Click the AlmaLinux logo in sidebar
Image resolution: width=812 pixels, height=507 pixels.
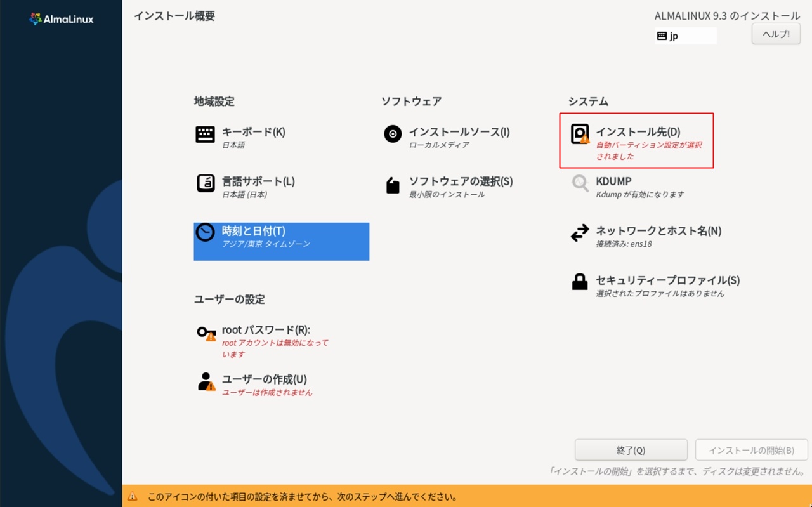click(61, 19)
